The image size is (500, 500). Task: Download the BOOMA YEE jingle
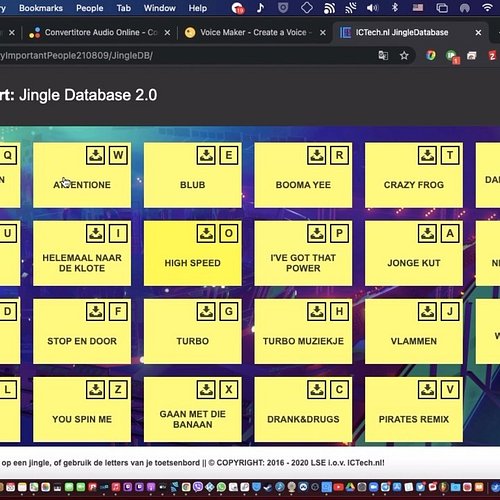(x=317, y=155)
